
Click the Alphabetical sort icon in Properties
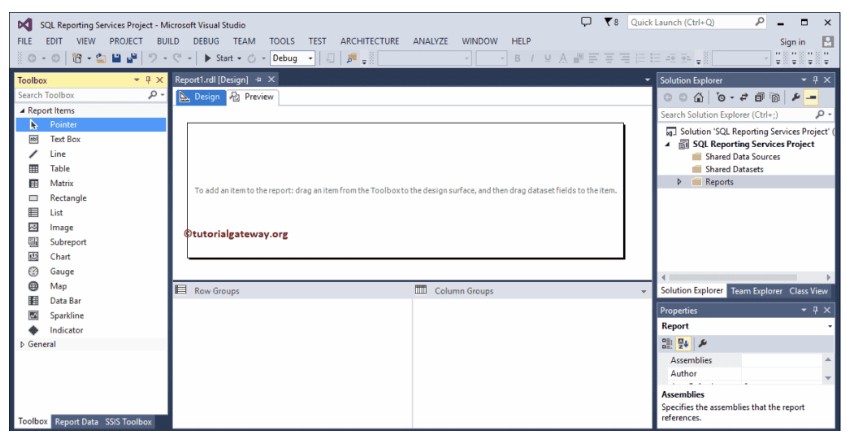pyautogui.click(x=683, y=343)
